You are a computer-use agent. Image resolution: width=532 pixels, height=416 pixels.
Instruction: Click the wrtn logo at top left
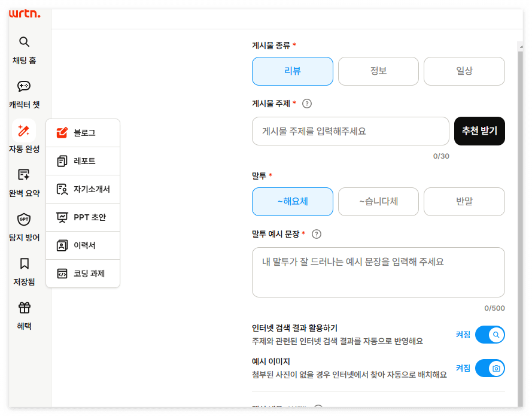tap(23, 14)
